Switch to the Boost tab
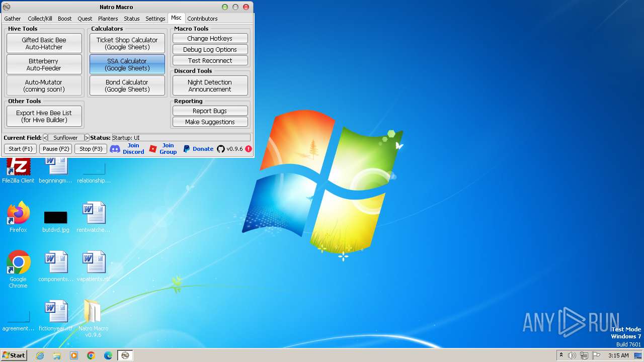Screen dimensions: 644x362 point(65,19)
